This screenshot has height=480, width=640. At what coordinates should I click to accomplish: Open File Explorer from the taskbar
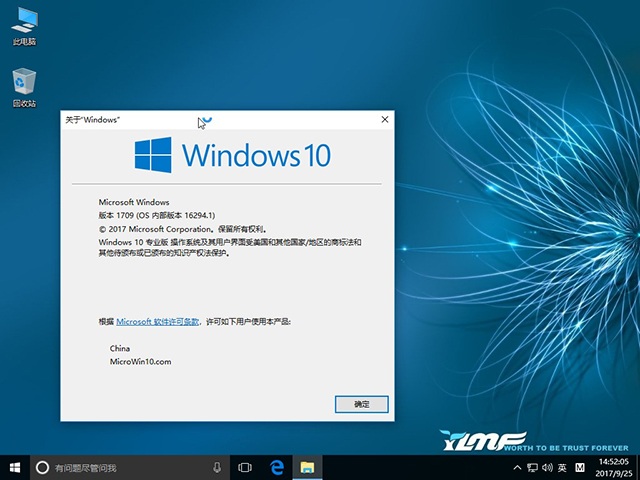click(307, 468)
